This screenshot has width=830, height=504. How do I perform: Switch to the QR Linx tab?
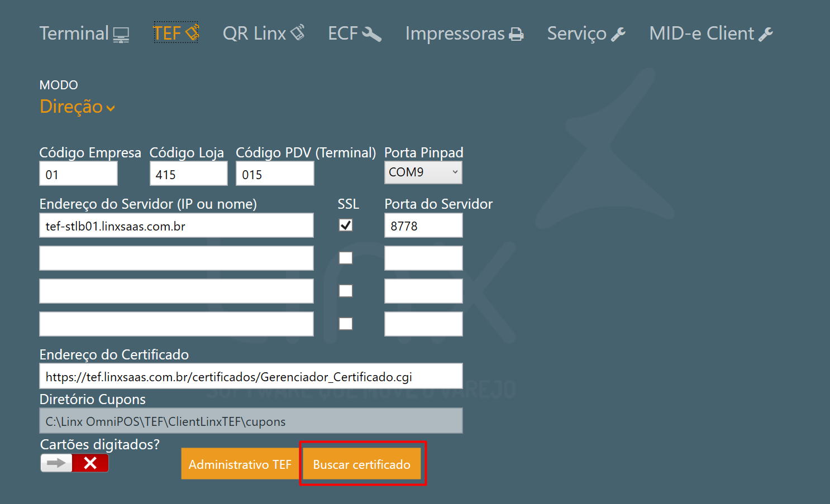pos(264,33)
